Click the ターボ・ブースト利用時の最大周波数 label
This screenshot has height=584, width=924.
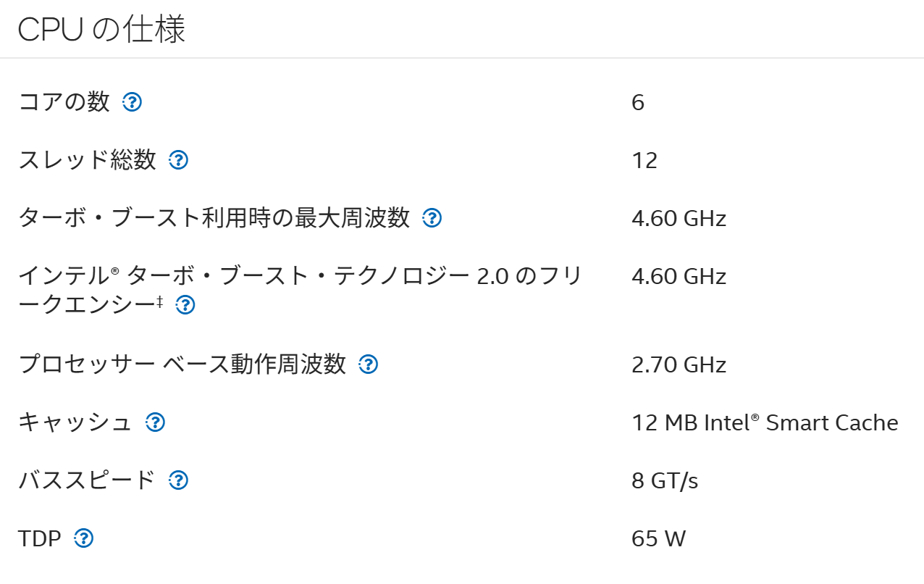pyautogui.click(x=214, y=218)
